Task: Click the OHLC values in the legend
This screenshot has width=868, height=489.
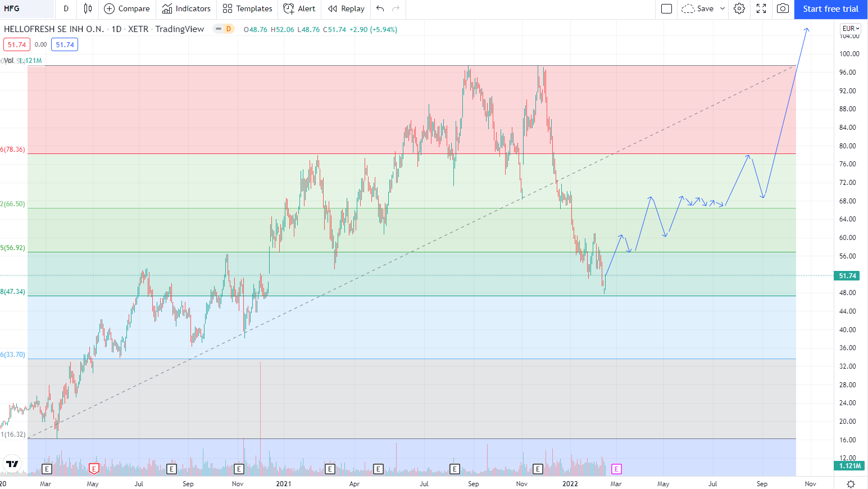Action: pos(320,29)
